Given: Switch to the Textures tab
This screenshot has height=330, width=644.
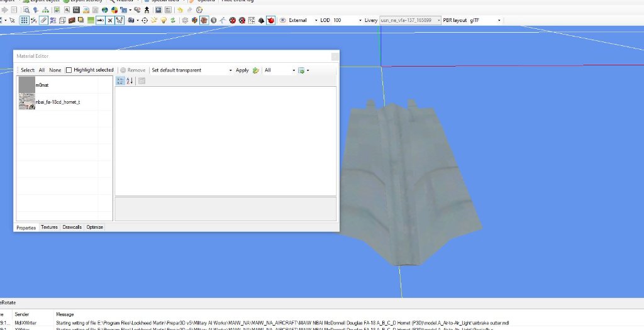Looking at the screenshot, I should tap(49, 228).
